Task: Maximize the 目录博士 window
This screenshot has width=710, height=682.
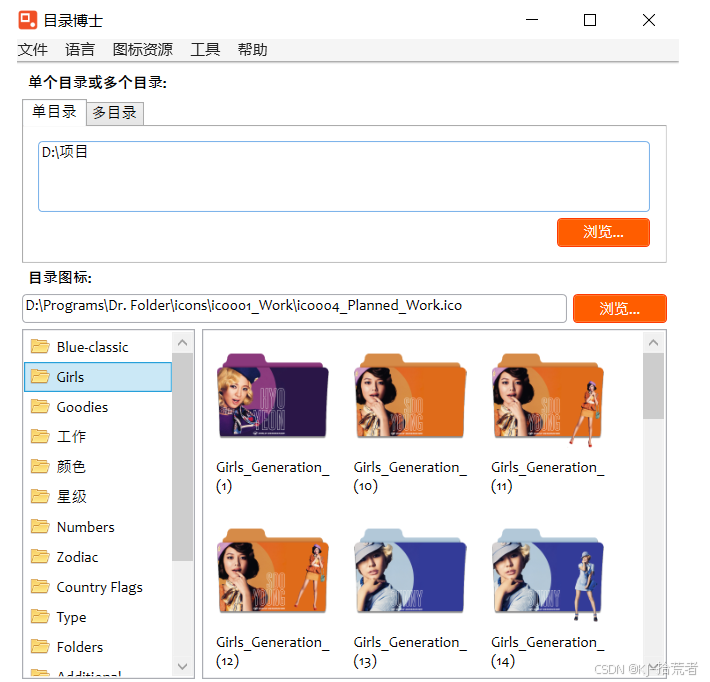Action: click(x=590, y=20)
